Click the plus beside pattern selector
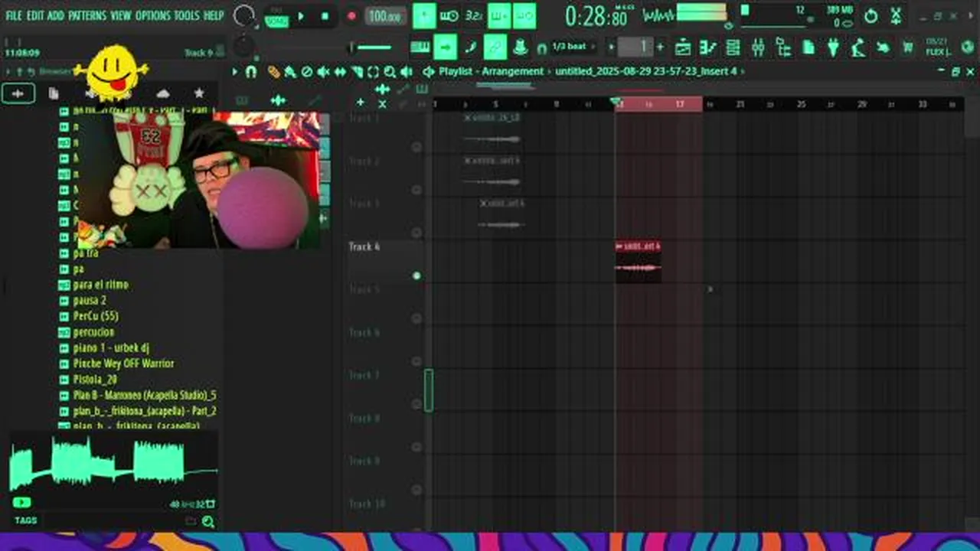The height and width of the screenshot is (551, 980). tap(660, 47)
